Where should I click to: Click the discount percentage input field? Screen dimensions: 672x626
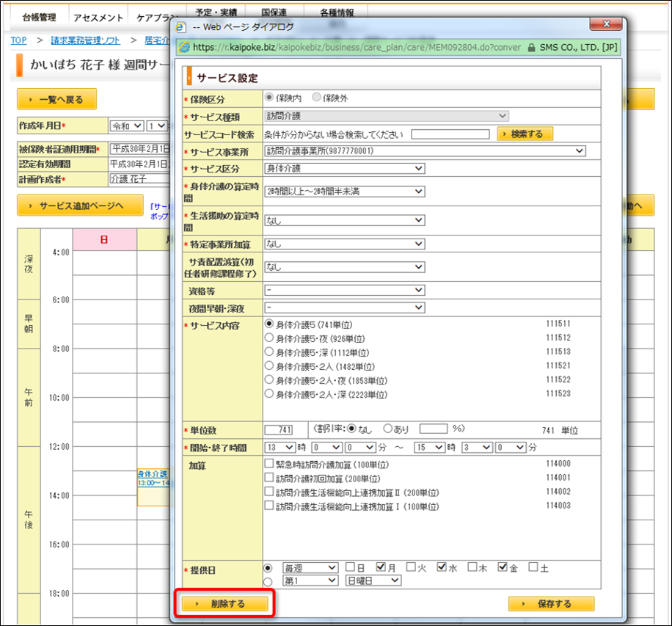[434, 429]
